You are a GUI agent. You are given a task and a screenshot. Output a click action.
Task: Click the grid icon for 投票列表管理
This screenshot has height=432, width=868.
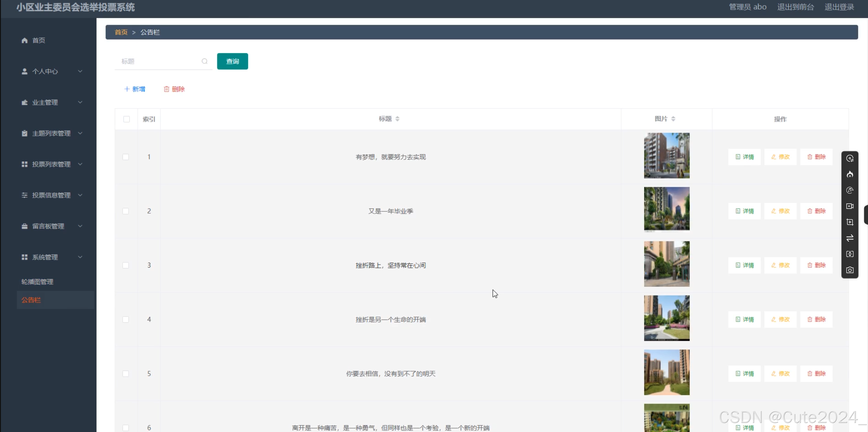(25, 165)
